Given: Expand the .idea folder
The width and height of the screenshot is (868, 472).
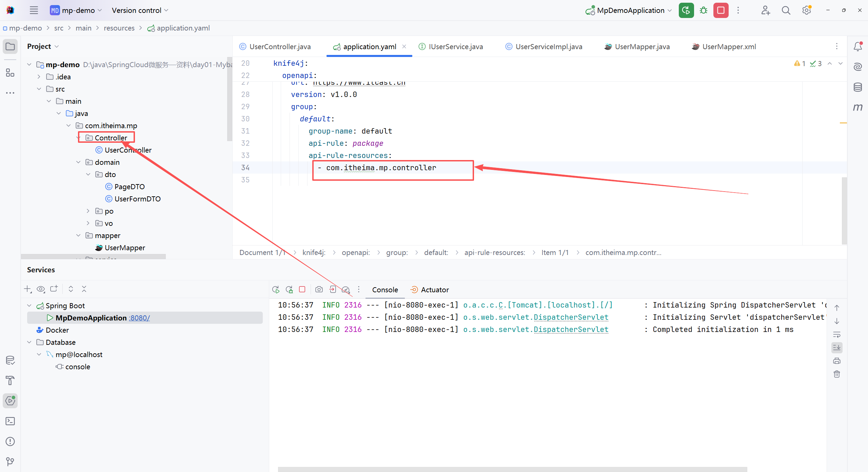Looking at the screenshot, I should (39, 77).
